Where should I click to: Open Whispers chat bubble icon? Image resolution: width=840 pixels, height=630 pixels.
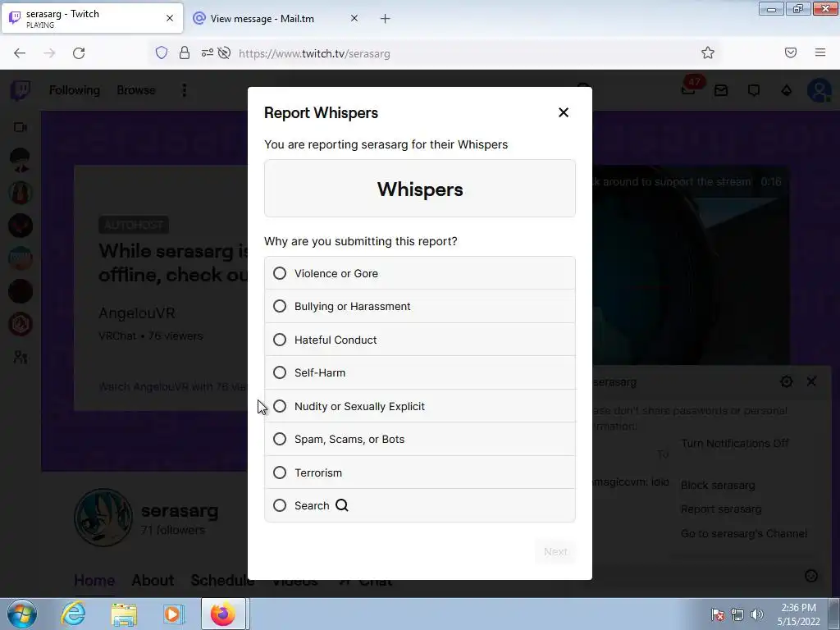point(754,90)
